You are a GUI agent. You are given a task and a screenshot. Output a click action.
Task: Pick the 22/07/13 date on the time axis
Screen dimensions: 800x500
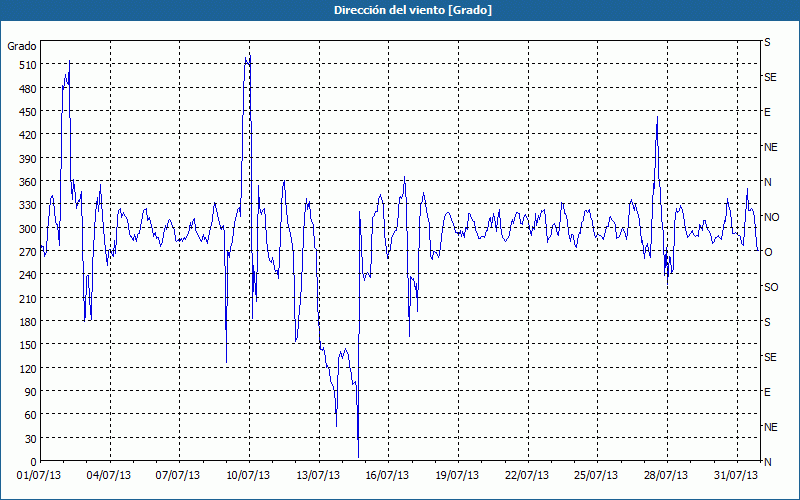click(x=527, y=476)
